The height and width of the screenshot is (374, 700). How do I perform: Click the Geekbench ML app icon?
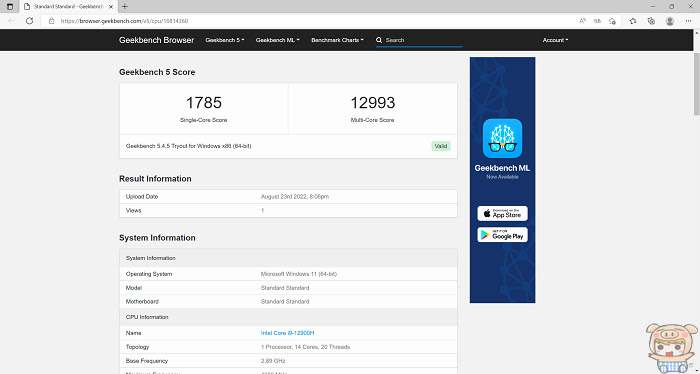[x=502, y=138]
